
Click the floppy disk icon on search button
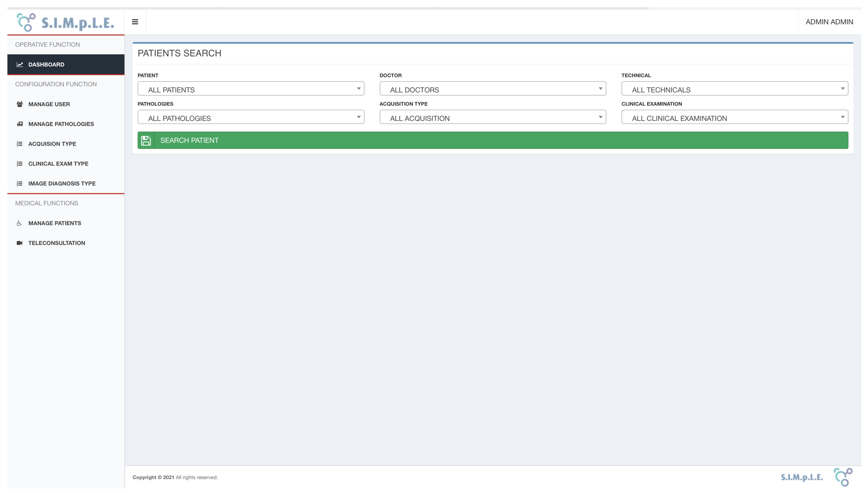(x=146, y=141)
